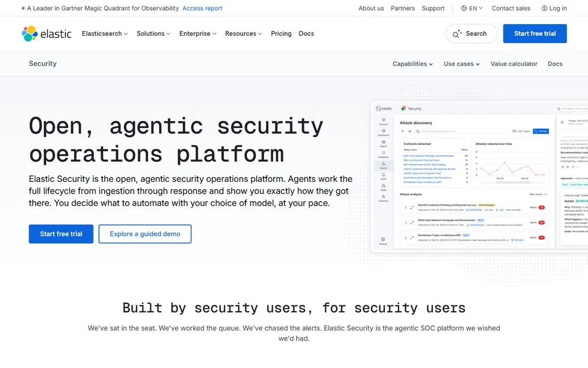Click the Find apps search icon in preview
Viewport: 588px width, 368px height.
(559, 109)
